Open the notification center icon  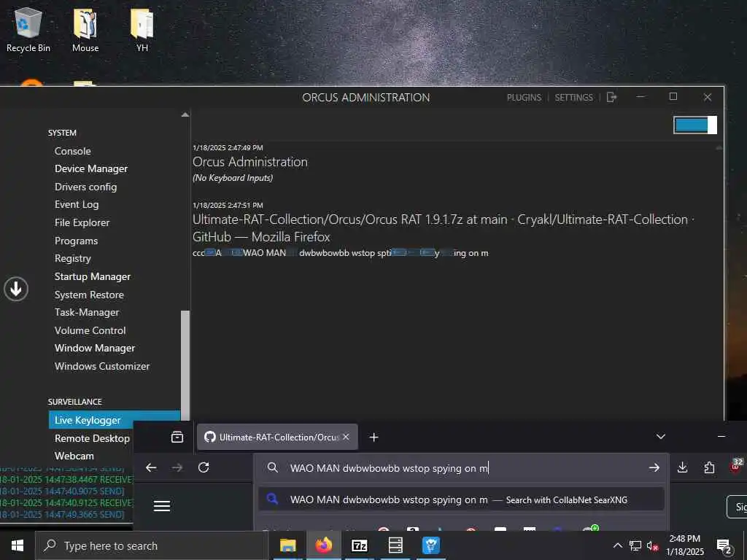click(x=724, y=546)
